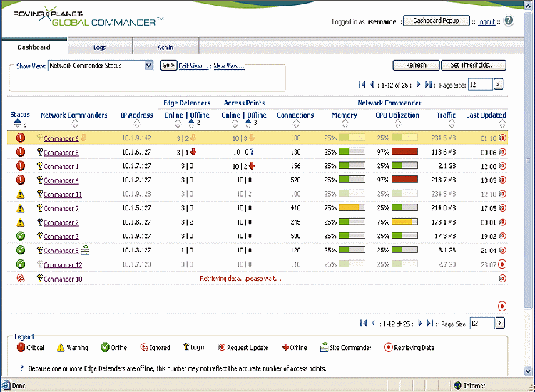Switch to the Dashboard tab
Image resolution: width=535 pixels, height=392 pixels.
(x=34, y=47)
